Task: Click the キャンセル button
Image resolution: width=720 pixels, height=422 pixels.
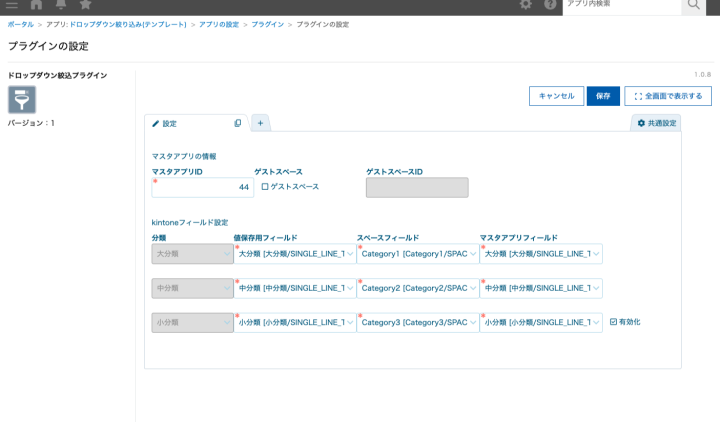Action: pyautogui.click(x=556, y=96)
